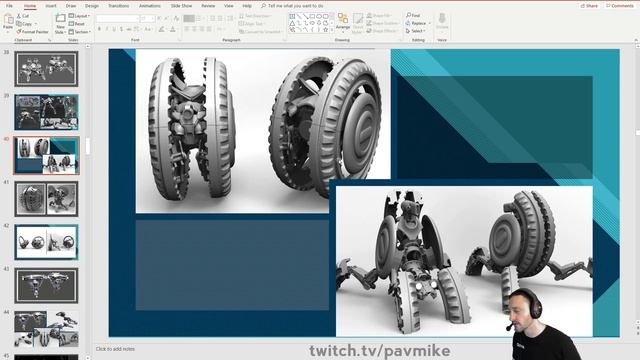Toggle Strikethrough formatting
The image size is (640, 360).
[x=129, y=29]
